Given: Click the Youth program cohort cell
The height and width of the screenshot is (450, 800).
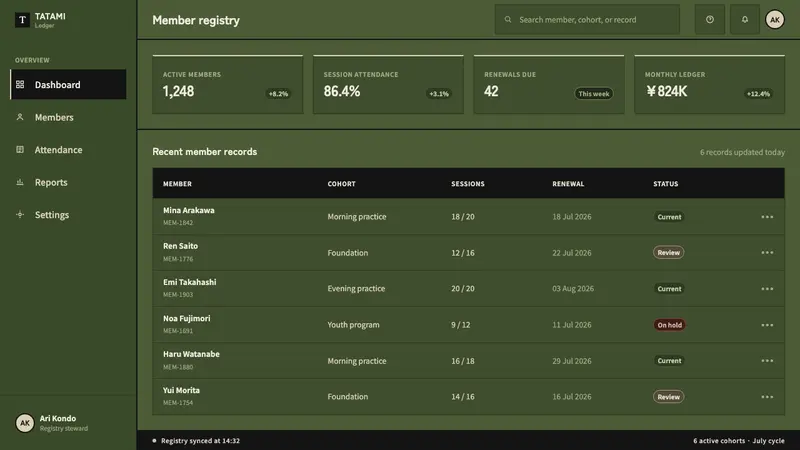Looking at the screenshot, I should click(354, 325).
